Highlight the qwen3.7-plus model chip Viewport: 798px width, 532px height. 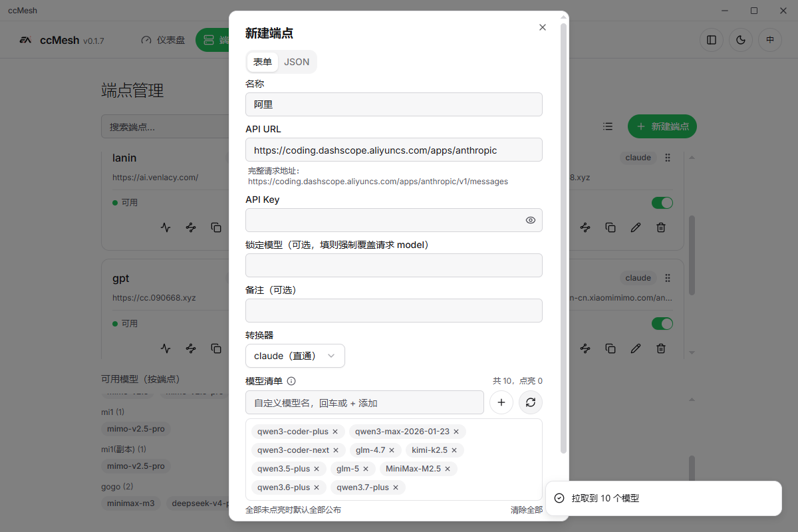point(363,487)
